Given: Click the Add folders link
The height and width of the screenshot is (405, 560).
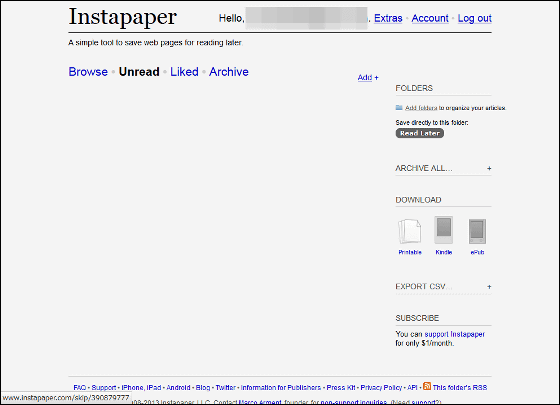Looking at the screenshot, I should (x=421, y=108).
